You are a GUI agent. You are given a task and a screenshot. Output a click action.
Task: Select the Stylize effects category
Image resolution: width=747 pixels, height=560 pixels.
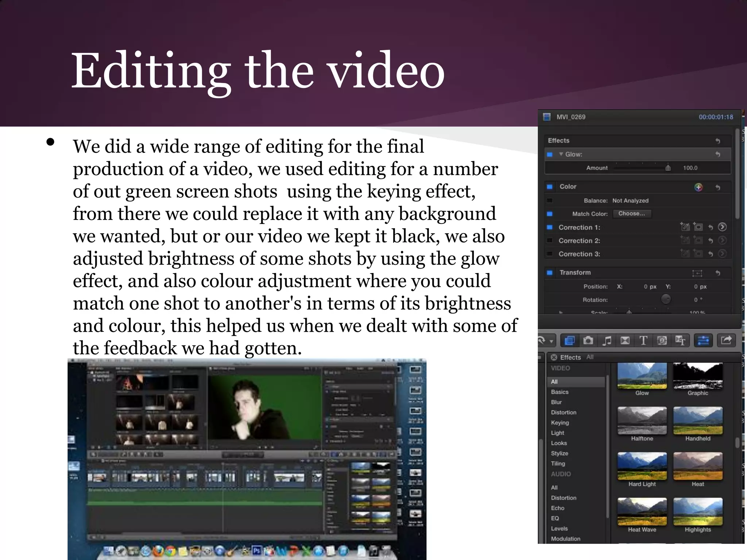(x=560, y=453)
